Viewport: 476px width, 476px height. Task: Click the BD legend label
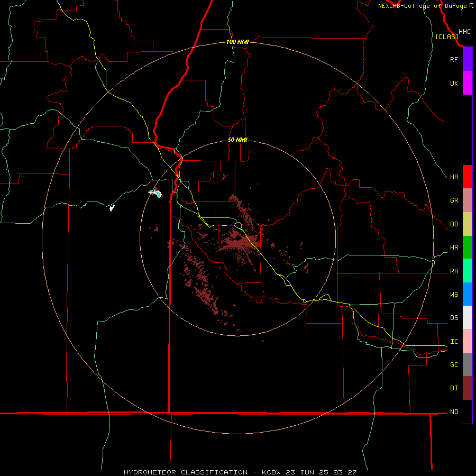coord(454,224)
